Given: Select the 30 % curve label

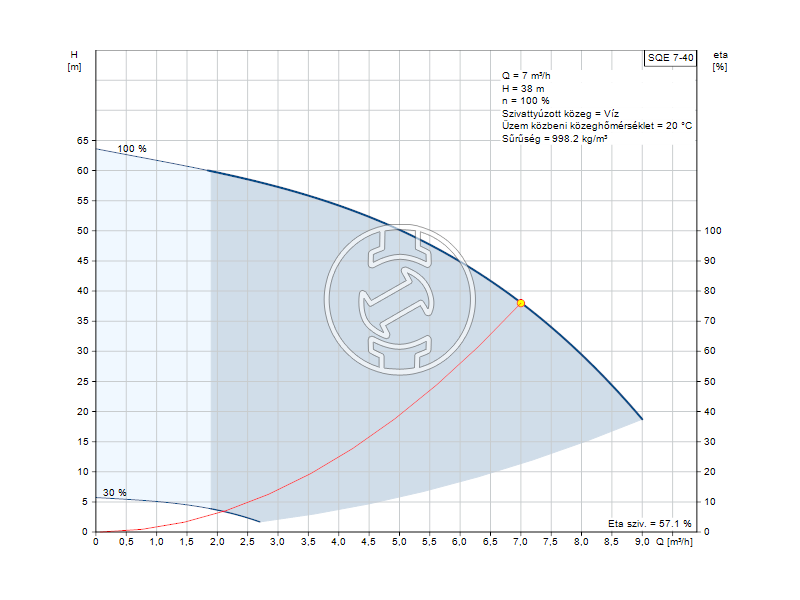Looking at the screenshot, I should (114, 492).
